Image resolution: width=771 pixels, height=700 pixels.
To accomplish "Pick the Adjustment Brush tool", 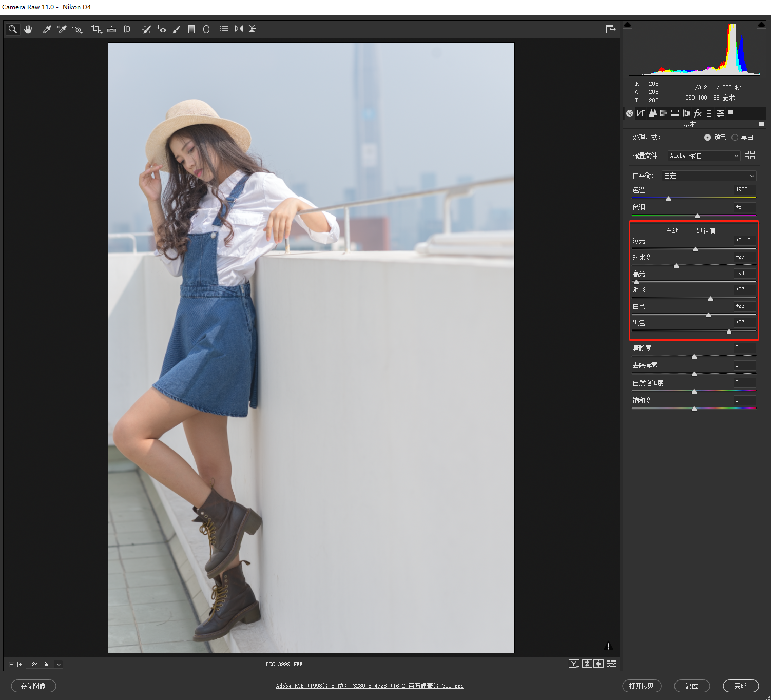I will [177, 29].
